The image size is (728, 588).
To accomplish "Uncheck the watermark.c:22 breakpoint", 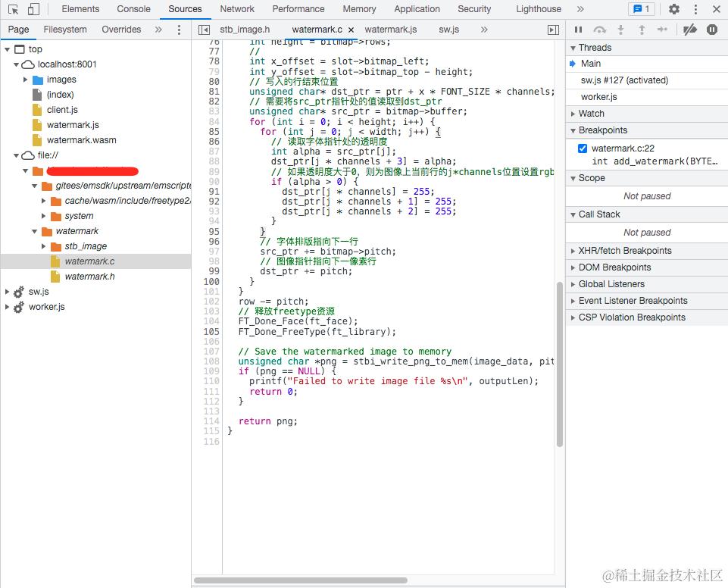I will 583,149.
